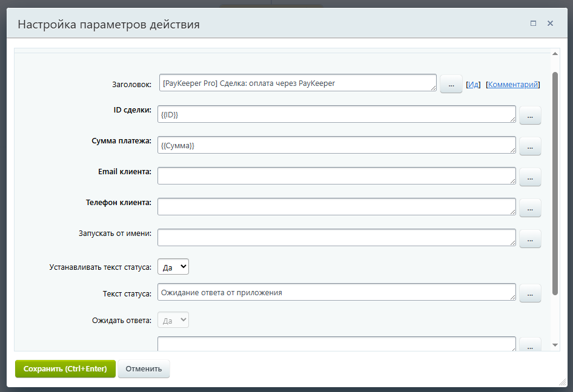Open value picker for Текст статуса
This screenshot has width=573, height=392.
pos(530,293)
